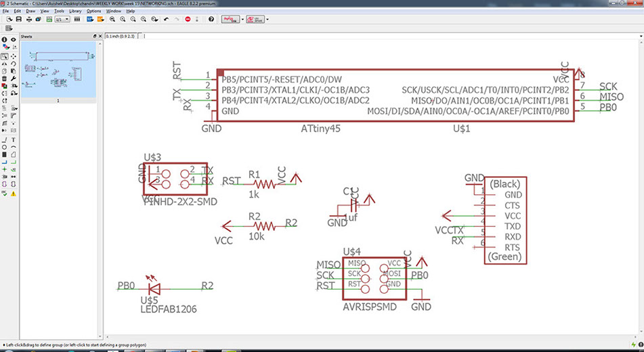This screenshot has width=644, height=352.
Task: Select the Change wrench tool
Action: coord(14,79)
